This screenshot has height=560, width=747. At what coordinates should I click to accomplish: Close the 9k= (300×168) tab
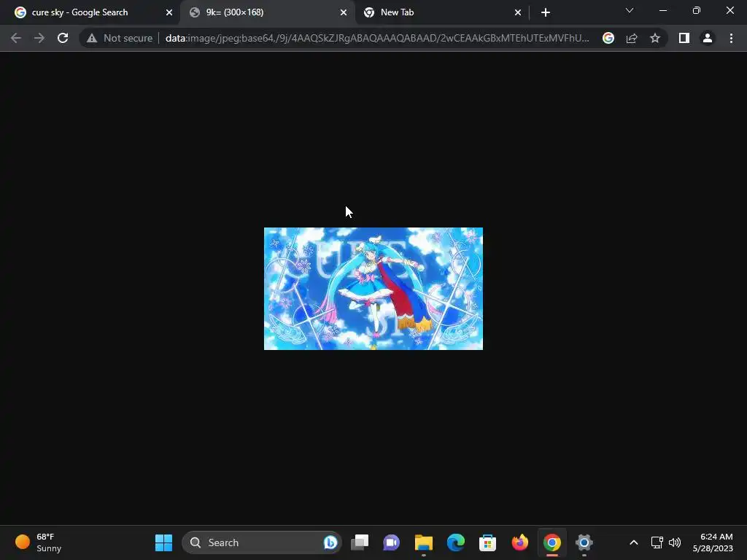coord(344,13)
